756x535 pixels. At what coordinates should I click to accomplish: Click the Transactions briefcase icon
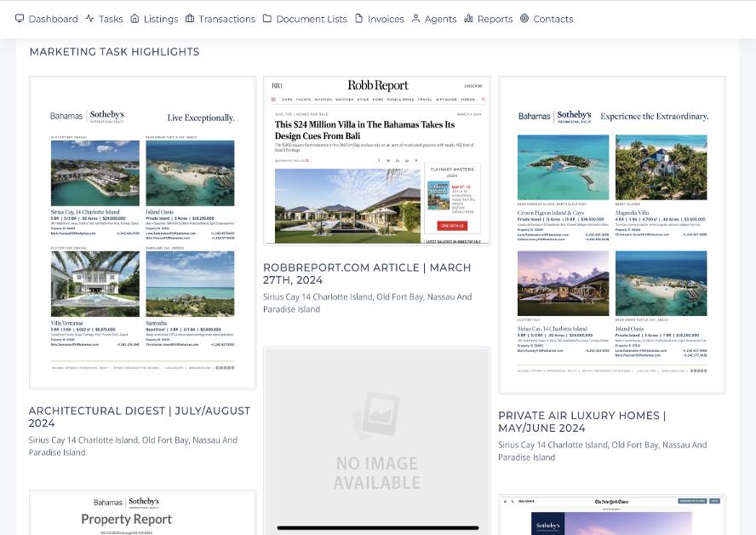point(190,19)
